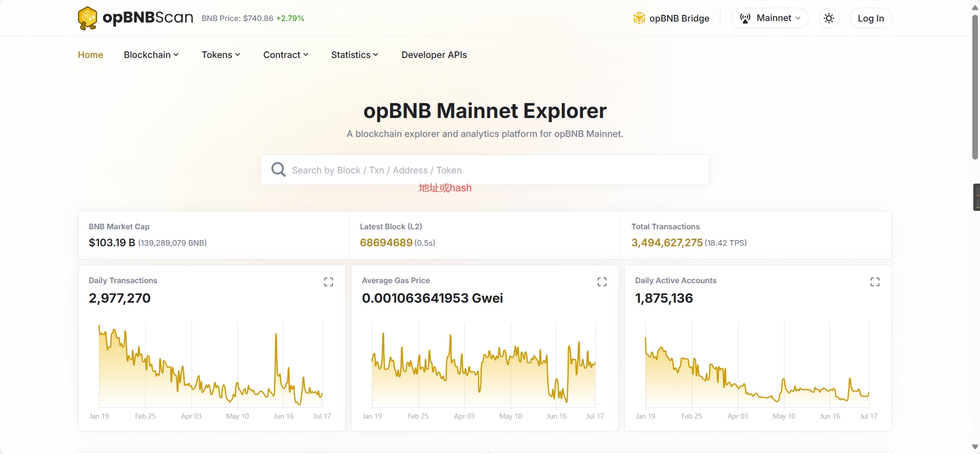The image size is (980, 454).
Task: Click the search magnifier icon
Action: coord(279,170)
